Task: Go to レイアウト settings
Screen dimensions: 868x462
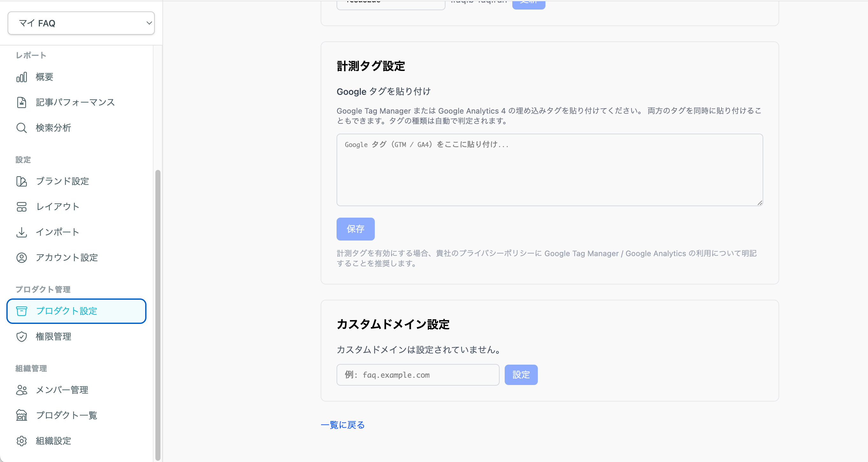Action: pos(58,207)
